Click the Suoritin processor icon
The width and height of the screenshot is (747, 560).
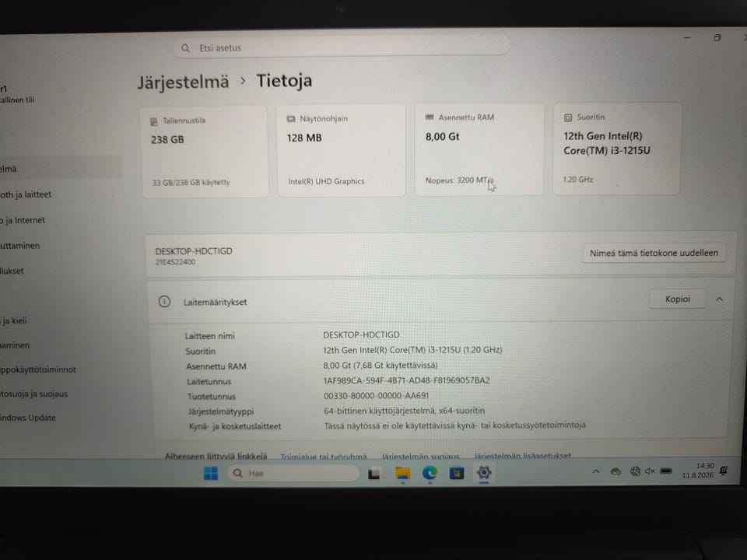[x=568, y=117]
